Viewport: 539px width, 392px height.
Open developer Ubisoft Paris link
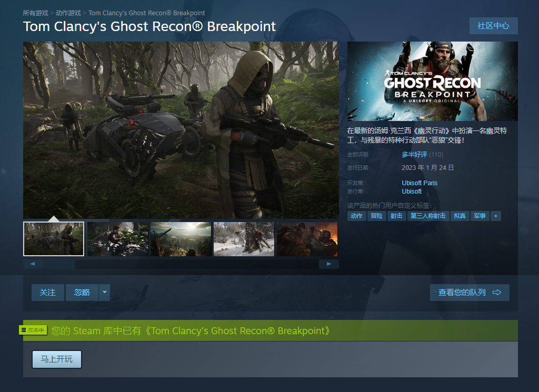click(420, 183)
